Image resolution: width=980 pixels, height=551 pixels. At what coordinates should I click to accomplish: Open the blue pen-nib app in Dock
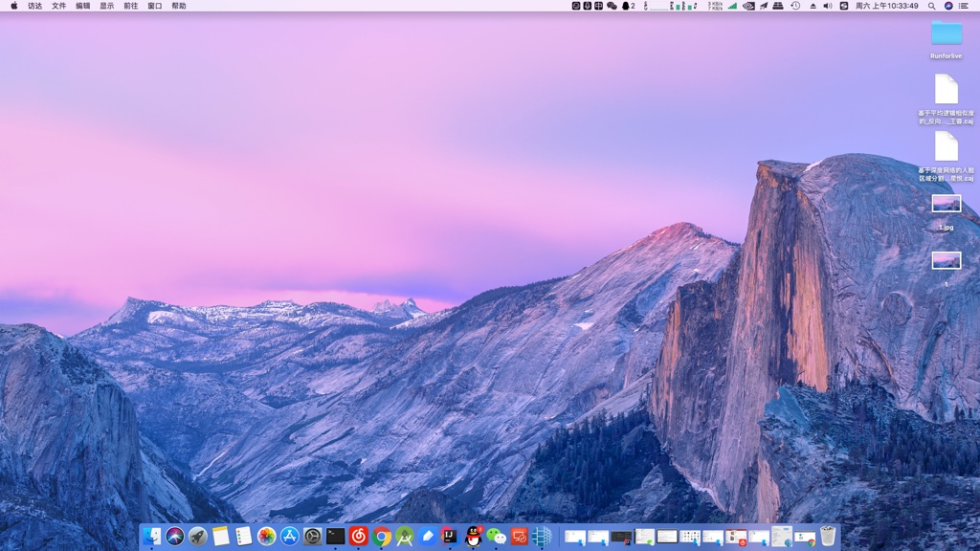point(428,536)
